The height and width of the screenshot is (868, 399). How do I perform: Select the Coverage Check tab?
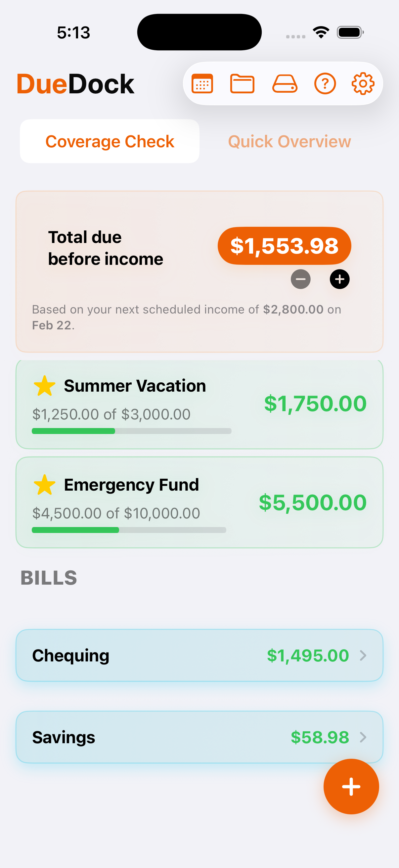pyautogui.click(x=110, y=142)
